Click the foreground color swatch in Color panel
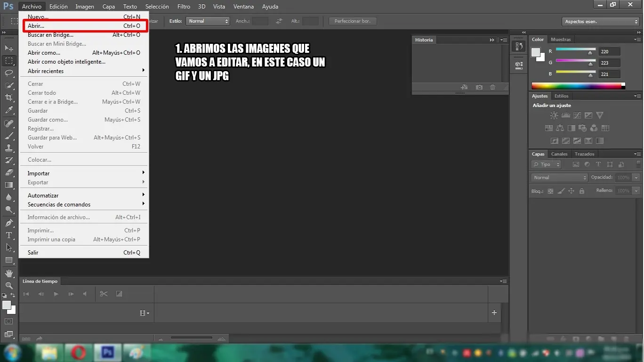The width and height of the screenshot is (644, 362). (x=536, y=52)
